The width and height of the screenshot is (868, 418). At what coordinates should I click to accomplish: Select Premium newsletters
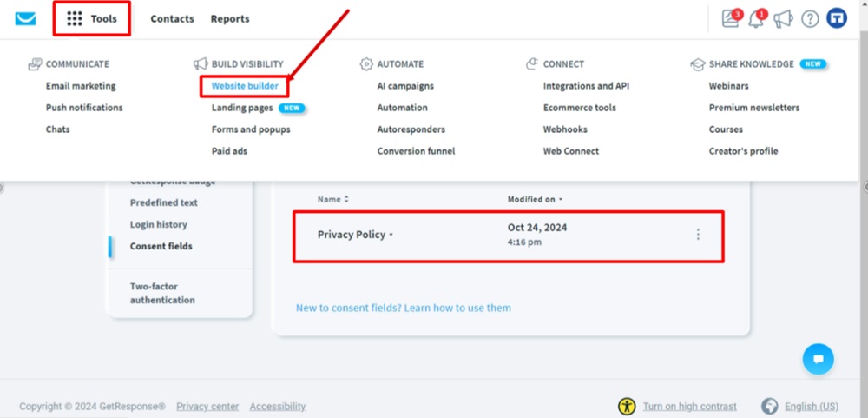click(754, 108)
